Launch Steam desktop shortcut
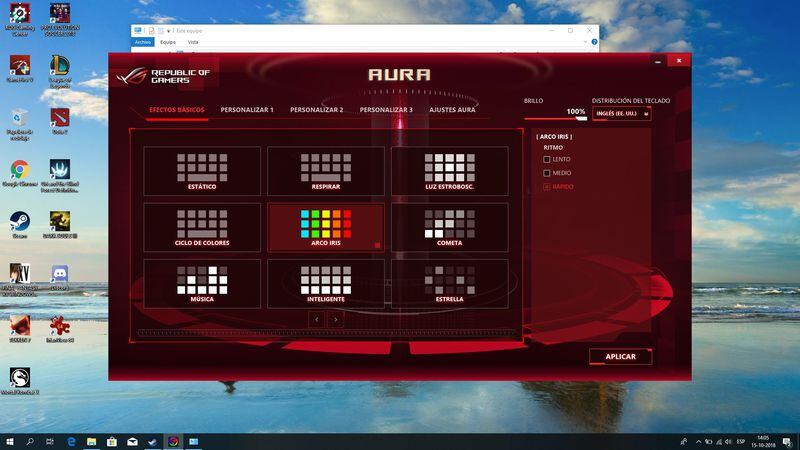This screenshot has width=800, height=450. pyautogui.click(x=20, y=225)
